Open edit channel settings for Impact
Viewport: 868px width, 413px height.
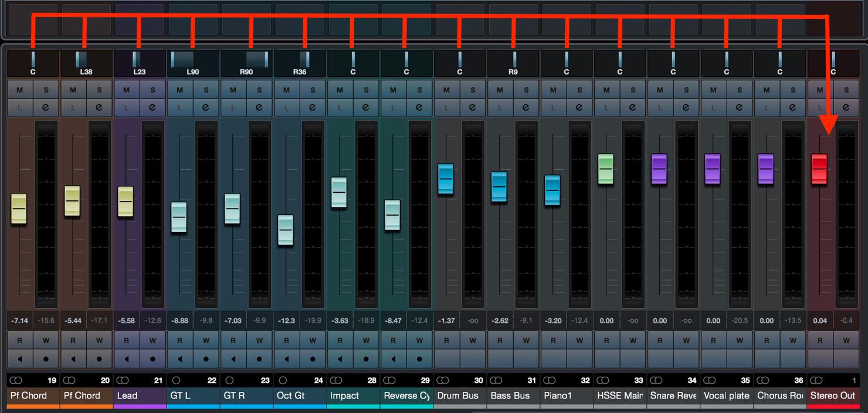tap(366, 108)
